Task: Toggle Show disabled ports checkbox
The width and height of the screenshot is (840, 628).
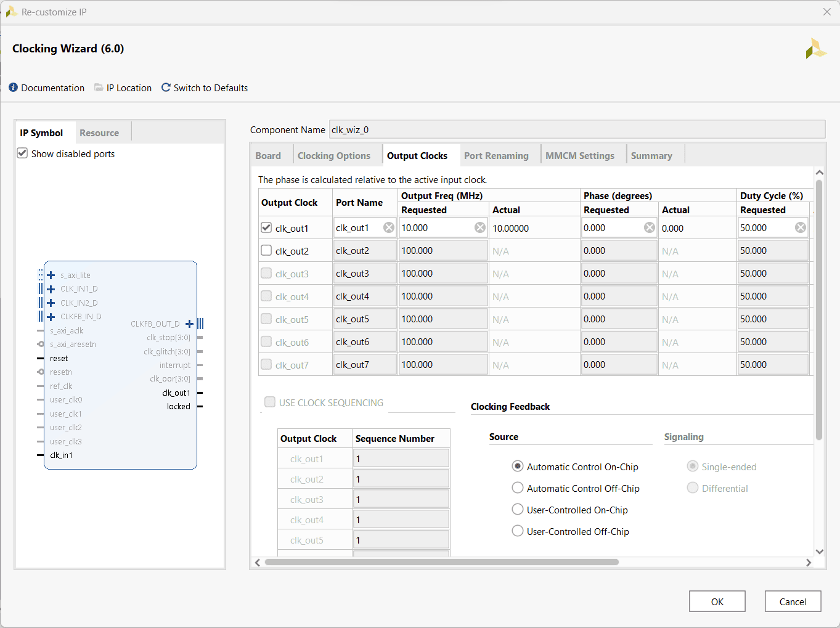Action: 23,153
